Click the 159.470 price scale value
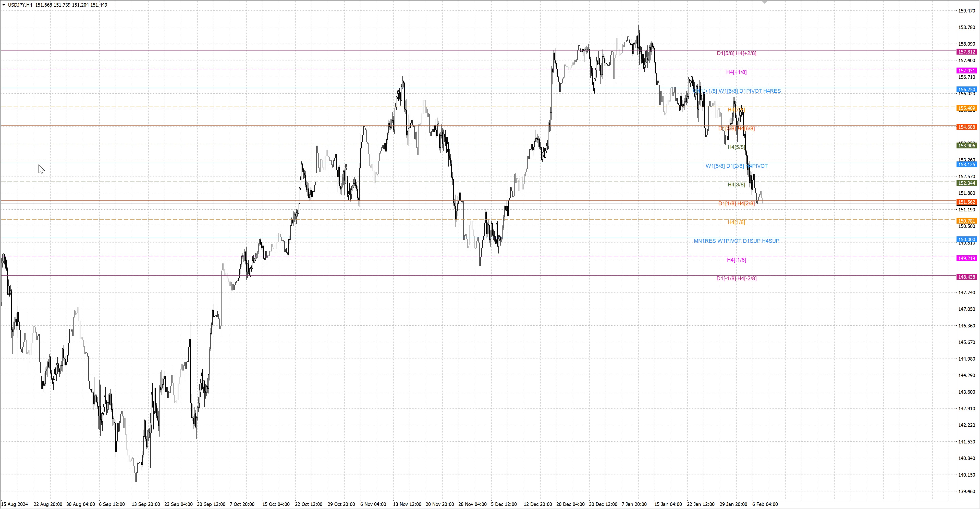Image resolution: width=980 pixels, height=509 pixels. pos(966,11)
